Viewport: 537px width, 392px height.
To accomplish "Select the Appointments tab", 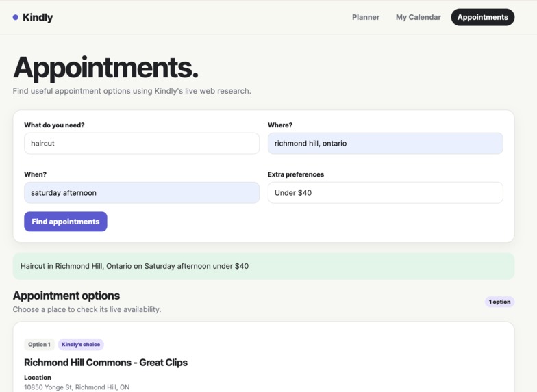I will [482, 17].
